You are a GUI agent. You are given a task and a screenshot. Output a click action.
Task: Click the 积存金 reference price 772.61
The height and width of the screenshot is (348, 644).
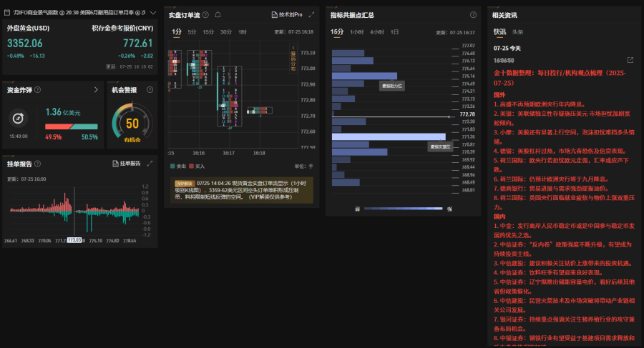click(138, 43)
